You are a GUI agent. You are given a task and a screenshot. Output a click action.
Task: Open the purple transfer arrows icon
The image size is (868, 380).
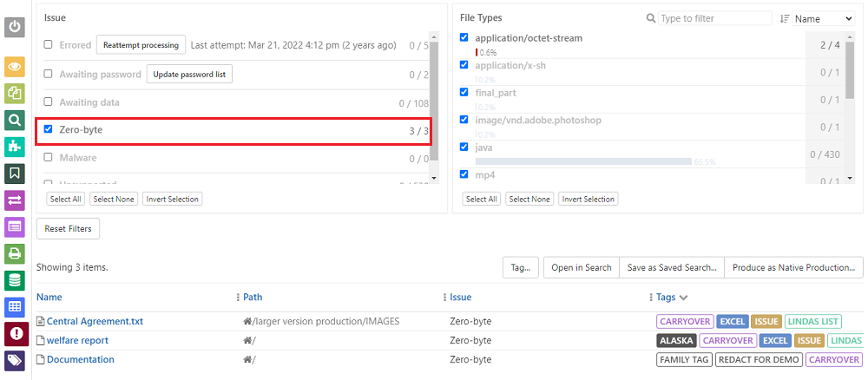[x=15, y=200]
